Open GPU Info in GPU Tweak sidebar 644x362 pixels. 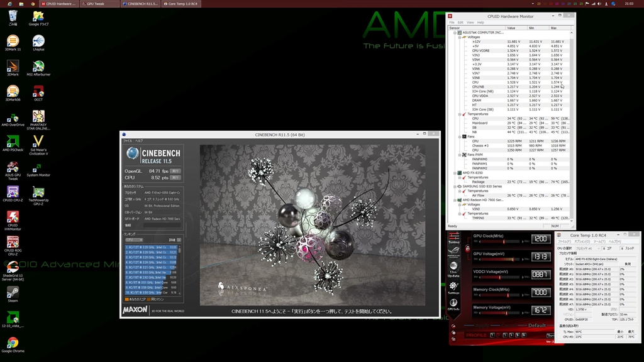coord(454,304)
